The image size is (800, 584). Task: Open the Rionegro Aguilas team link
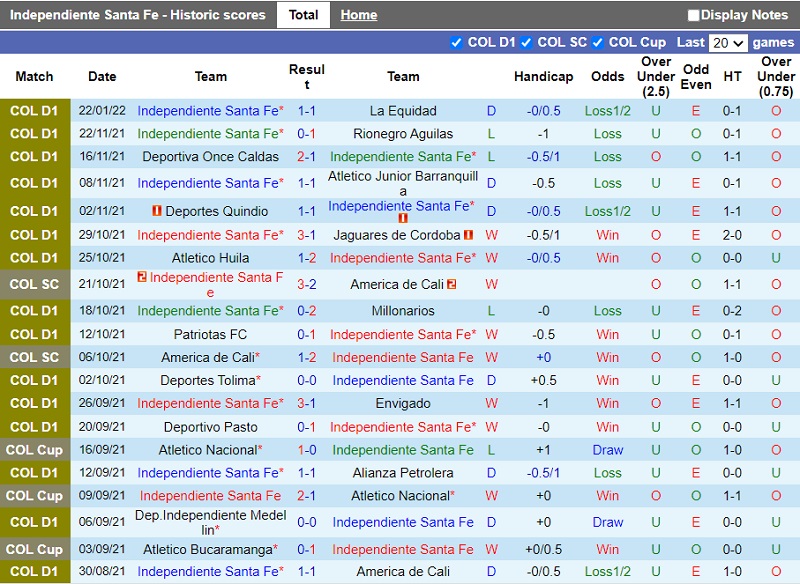tap(403, 134)
